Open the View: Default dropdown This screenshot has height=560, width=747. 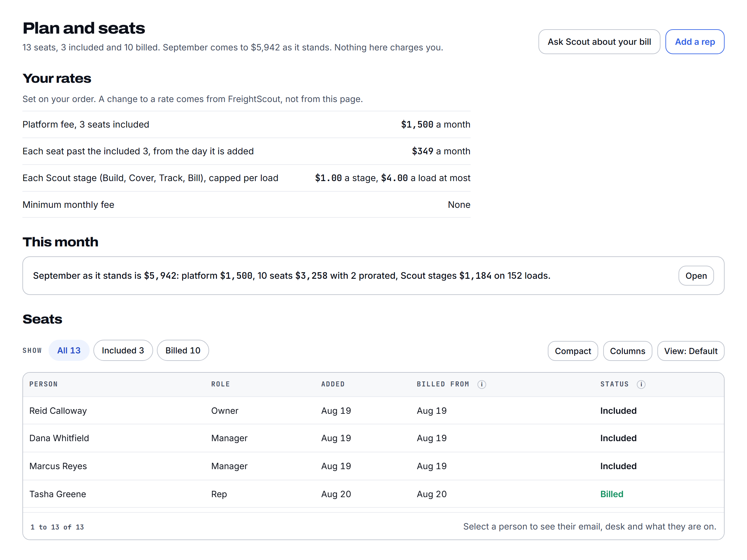691,351
